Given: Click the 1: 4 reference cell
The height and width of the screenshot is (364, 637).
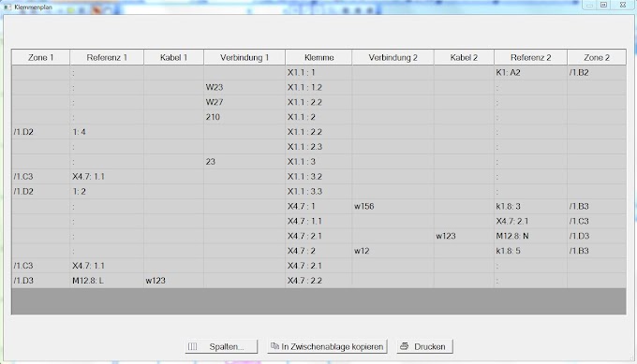Looking at the screenshot, I should [107, 132].
